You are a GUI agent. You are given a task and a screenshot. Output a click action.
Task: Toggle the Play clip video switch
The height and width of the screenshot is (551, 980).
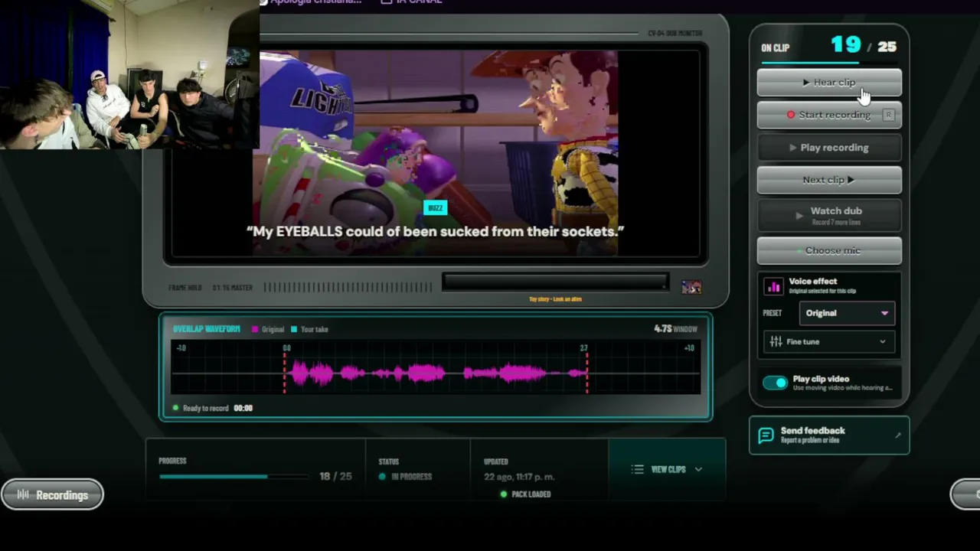coord(775,383)
